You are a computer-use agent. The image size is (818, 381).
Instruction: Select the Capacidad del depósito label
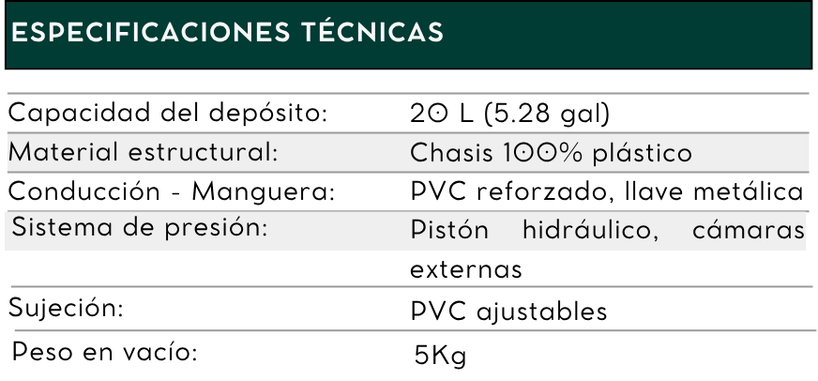167,113
